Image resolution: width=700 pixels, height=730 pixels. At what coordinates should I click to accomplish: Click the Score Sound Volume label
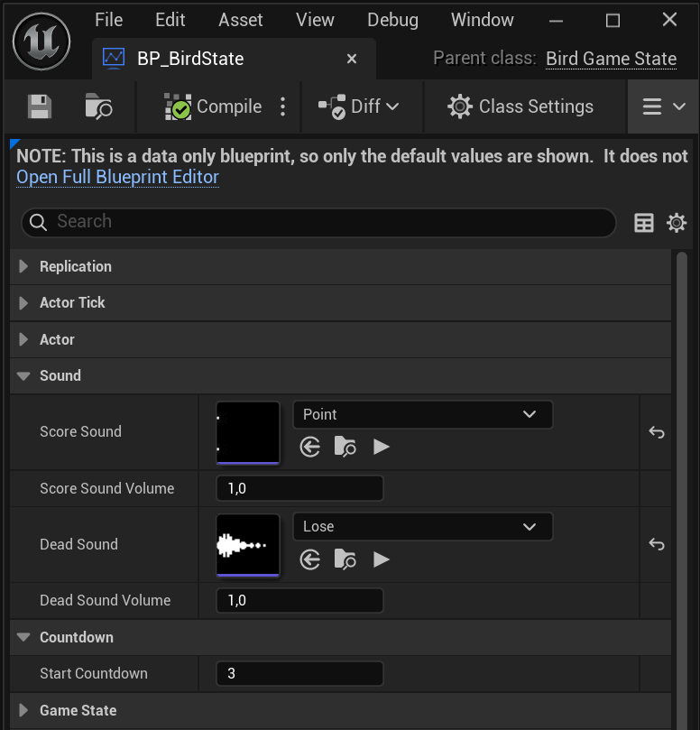pyautogui.click(x=106, y=488)
